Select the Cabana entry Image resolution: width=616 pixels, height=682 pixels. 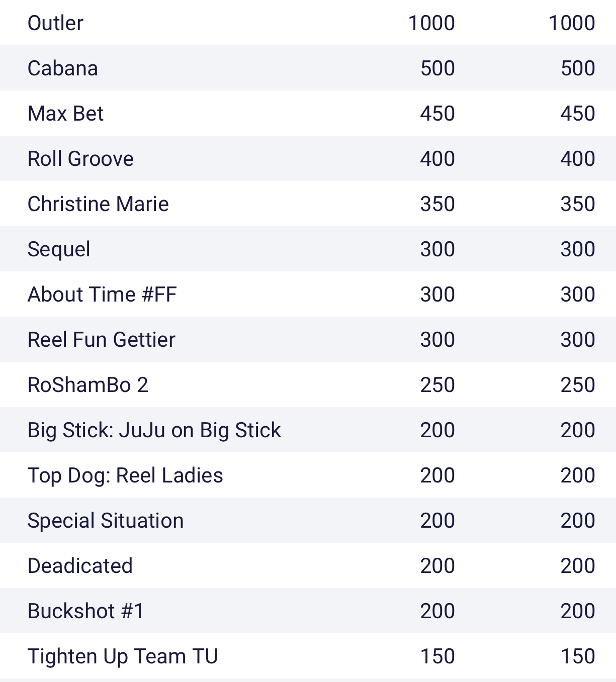coord(63,68)
